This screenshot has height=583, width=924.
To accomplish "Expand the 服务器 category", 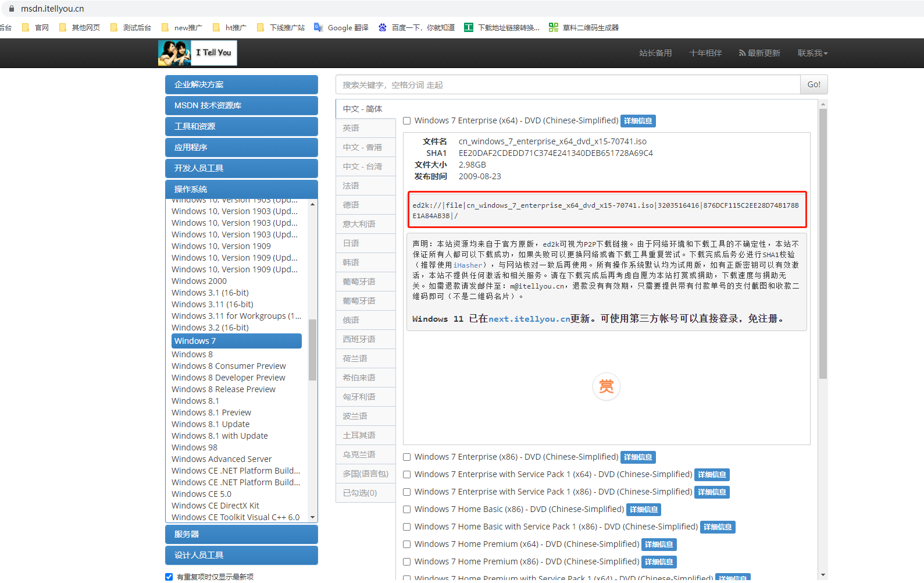I will point(241,534).
